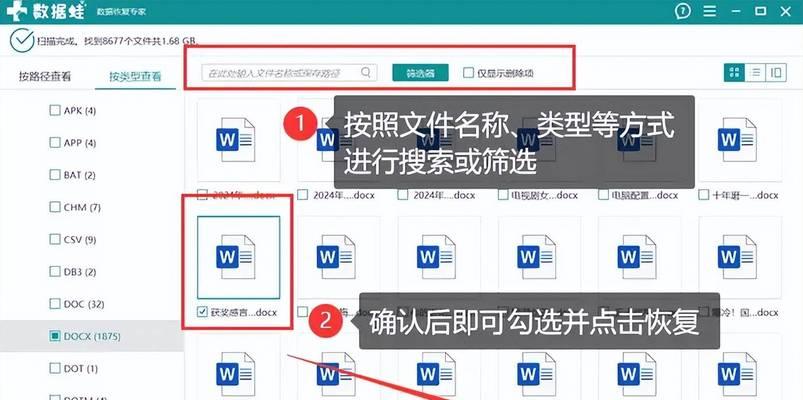
Task: Check the CSV (9) file type
Action: (x=55, y=239)
